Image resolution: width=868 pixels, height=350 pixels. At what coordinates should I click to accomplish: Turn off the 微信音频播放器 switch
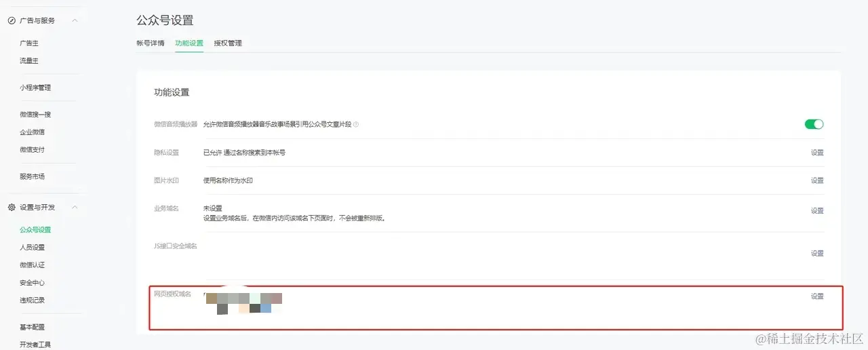pyautogui.click(x=814, y=124)
